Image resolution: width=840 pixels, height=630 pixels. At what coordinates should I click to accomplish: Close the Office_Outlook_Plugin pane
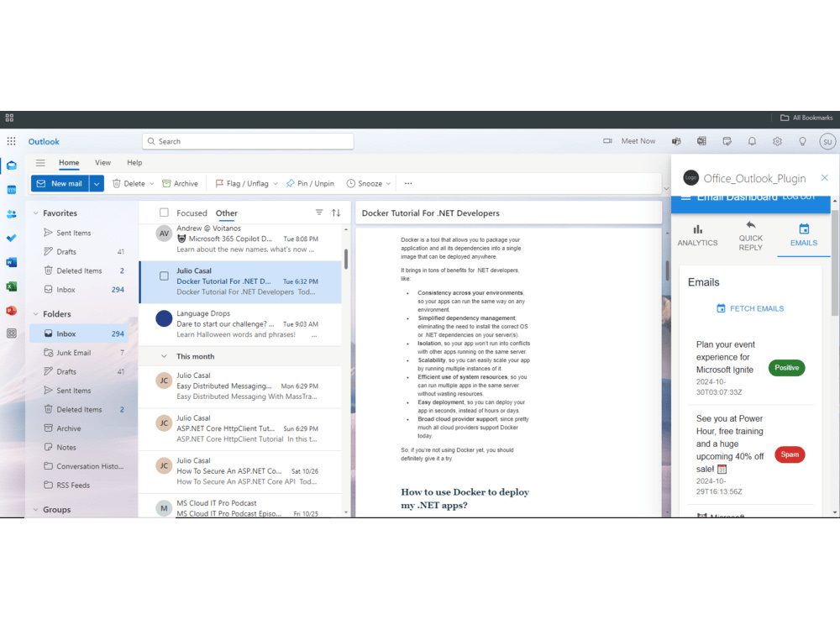click(x=825, y=178)
